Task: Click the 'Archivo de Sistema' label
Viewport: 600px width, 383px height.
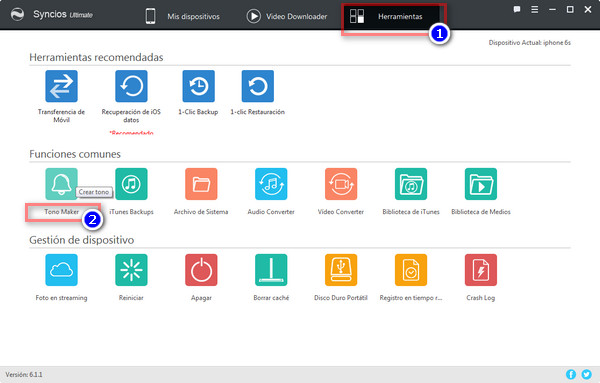Action: pos(201,212)
